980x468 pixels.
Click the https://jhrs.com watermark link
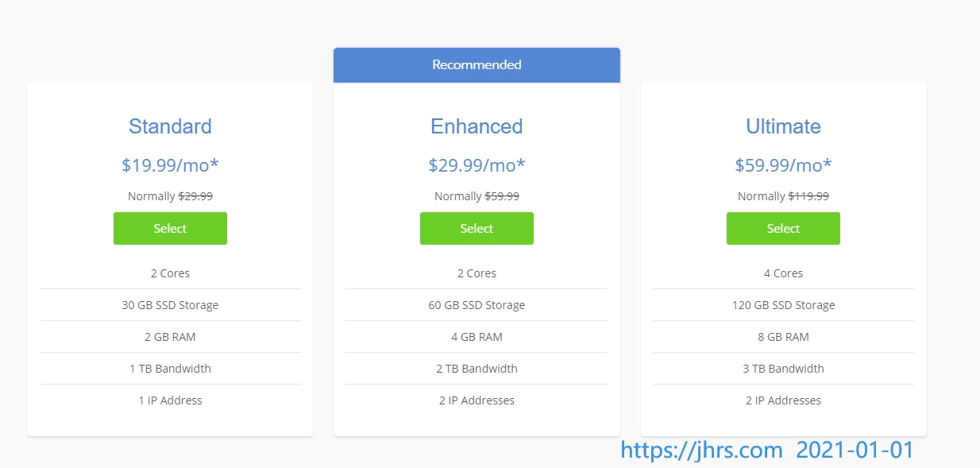[701, 451]
